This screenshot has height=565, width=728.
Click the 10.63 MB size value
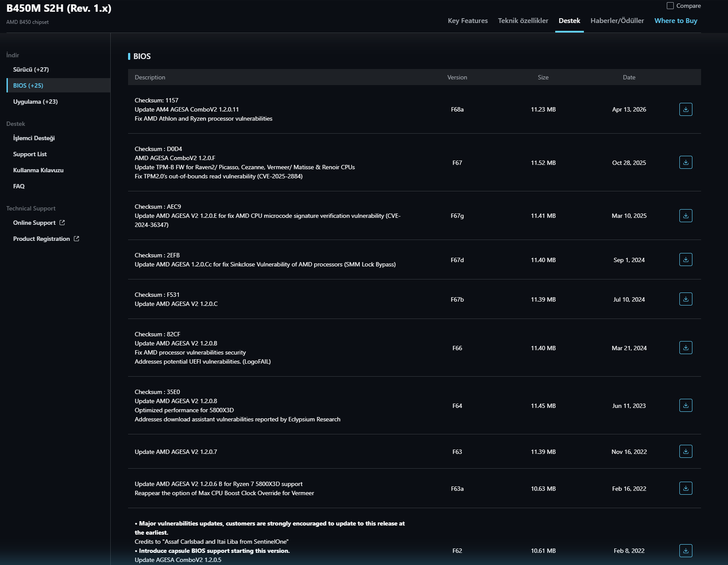[x=543, y=489]
